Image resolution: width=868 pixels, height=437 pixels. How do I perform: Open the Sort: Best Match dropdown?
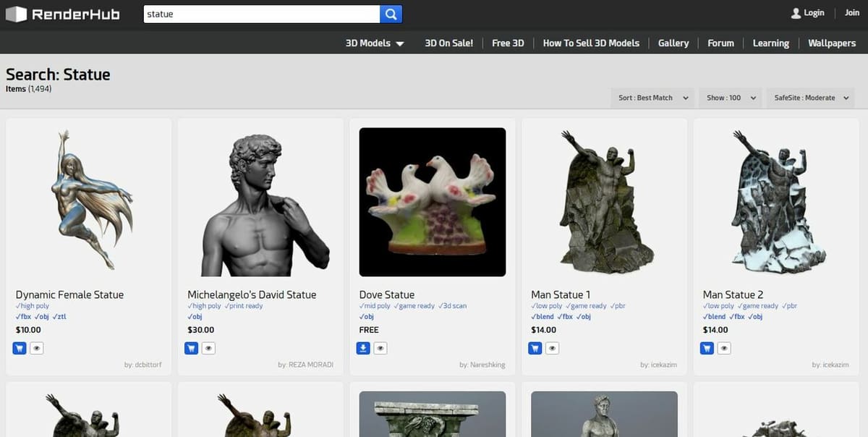click(653, 98)
